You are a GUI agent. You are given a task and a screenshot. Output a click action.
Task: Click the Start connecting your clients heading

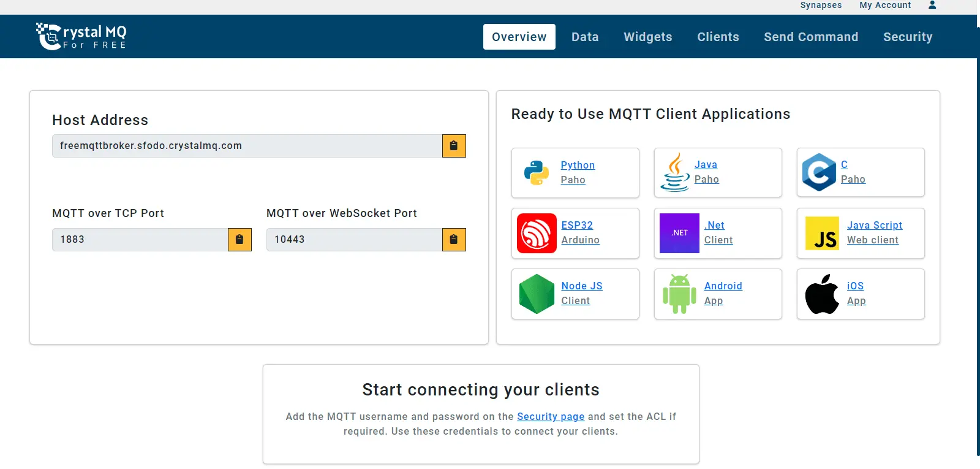[x=481, y=390]
